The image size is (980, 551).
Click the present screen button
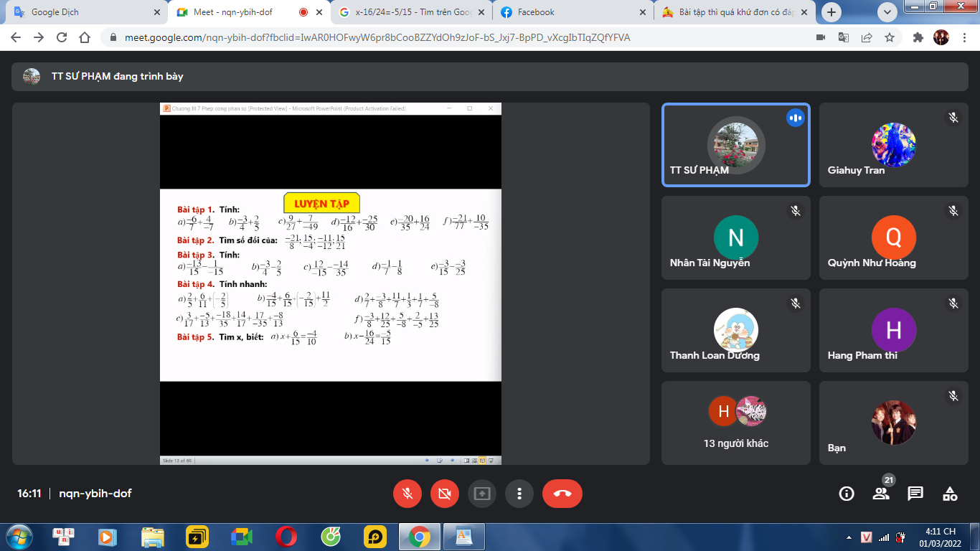tap(482, 494)
